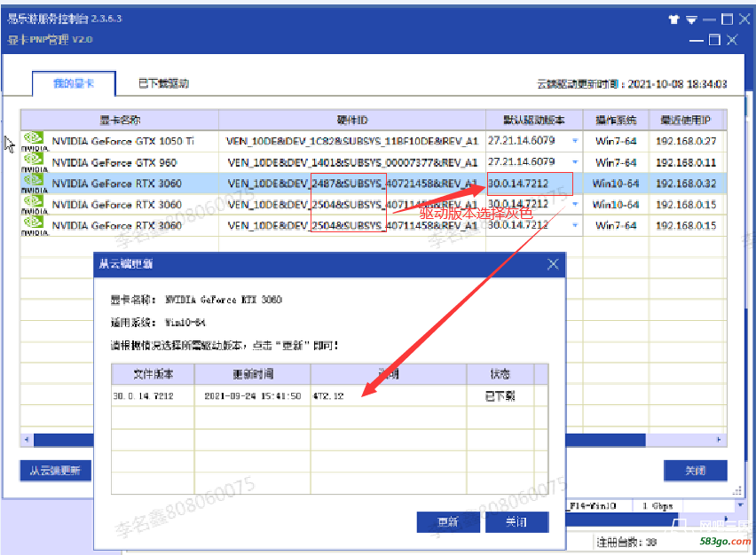
Task: Expand driver version dropdown for GTX 960
Action: click(x=575, y=162)
